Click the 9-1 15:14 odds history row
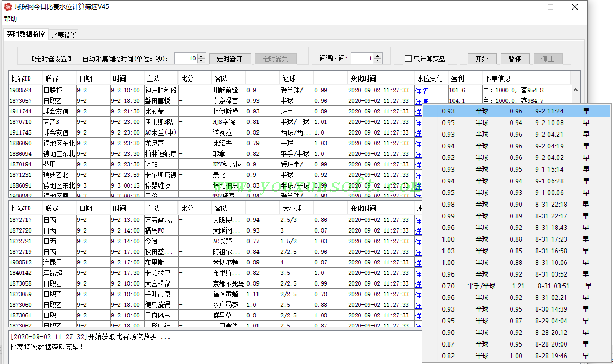The width and height of the screenshot is (613, 364). (517, 170)
